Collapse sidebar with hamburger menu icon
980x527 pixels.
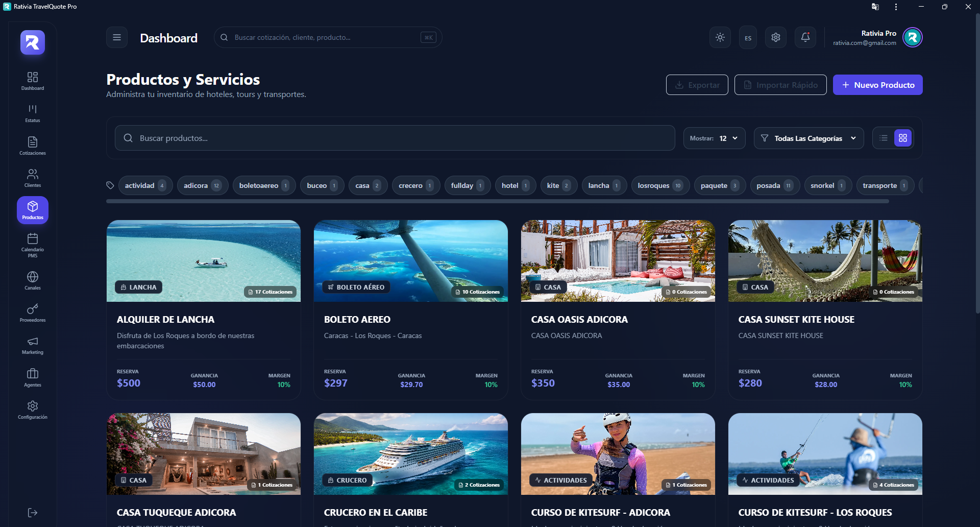tap(117, 37)
